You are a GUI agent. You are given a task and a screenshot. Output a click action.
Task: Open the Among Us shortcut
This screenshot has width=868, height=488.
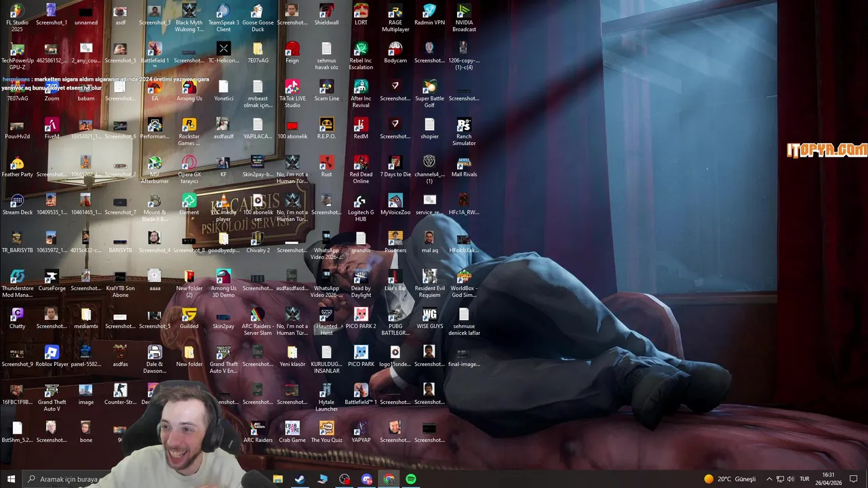click(x=189, y=90)
